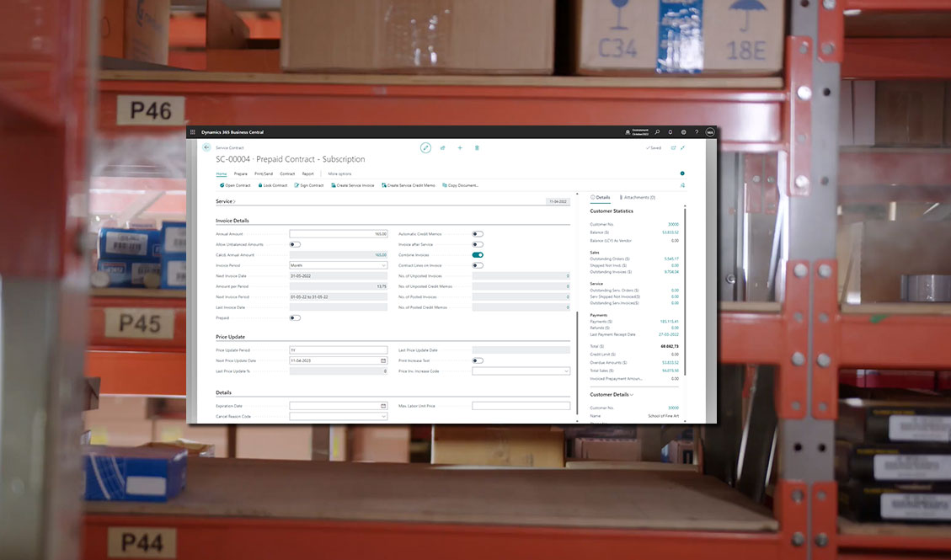Open the Help question mark icon
This screenshot has height=560, width=951.
point(696,132)
